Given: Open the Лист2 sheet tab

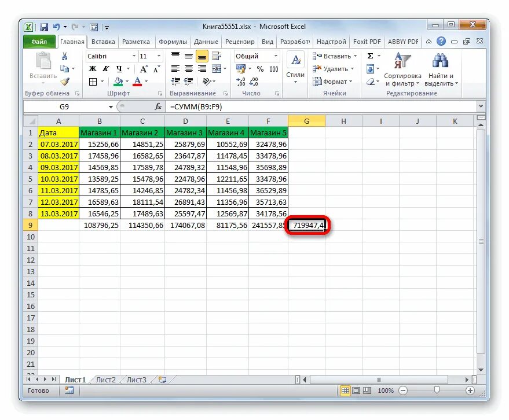Looking at the screenshot, I should point(105,380).
